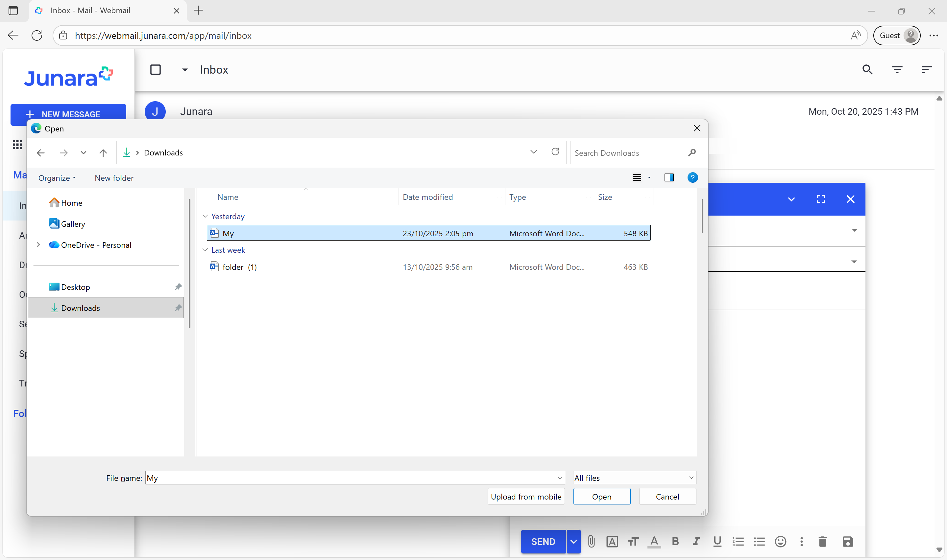Select Home in navigation pane
This screenshot has width=947, height=560.
pos(106,203)
